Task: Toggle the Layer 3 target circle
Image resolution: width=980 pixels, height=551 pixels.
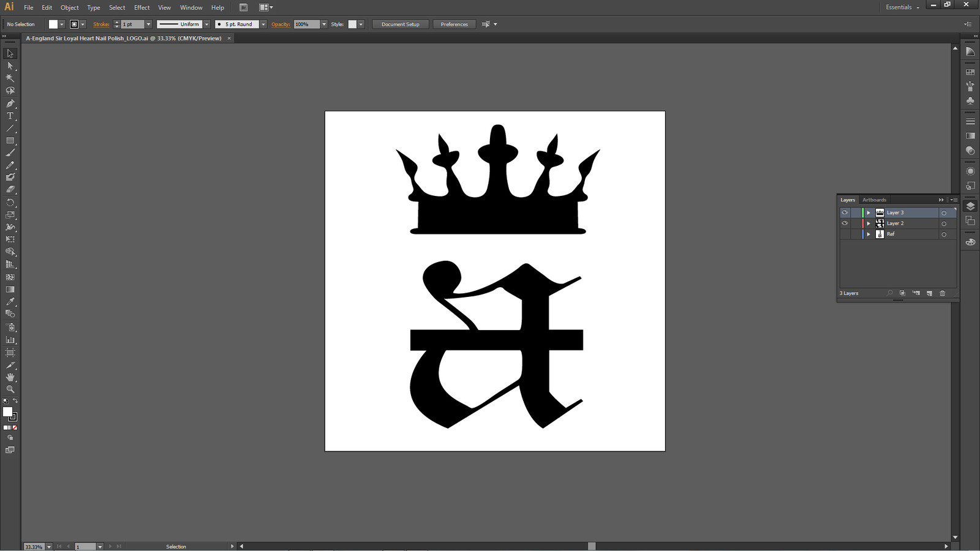Action: click(944, 213)
